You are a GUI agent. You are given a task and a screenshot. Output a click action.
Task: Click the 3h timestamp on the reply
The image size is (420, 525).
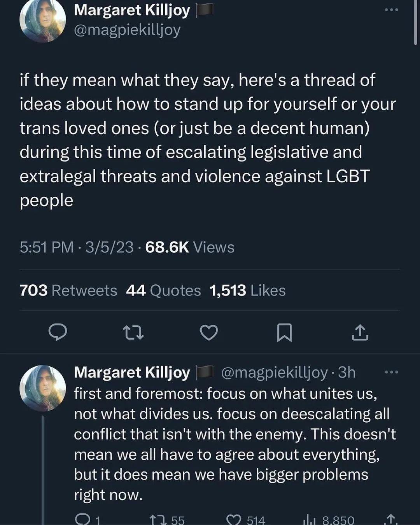point(347,372)
